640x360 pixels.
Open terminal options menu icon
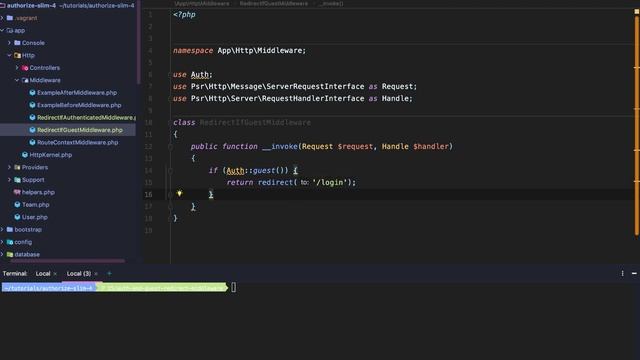[x=622, y=273]
